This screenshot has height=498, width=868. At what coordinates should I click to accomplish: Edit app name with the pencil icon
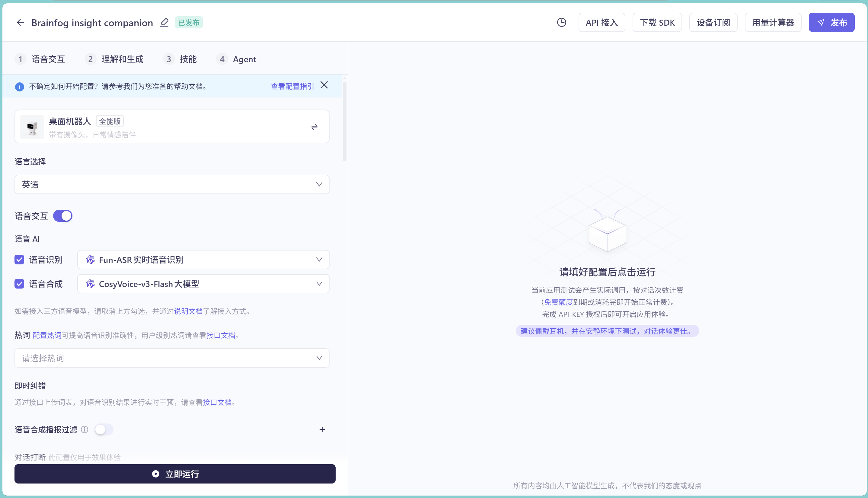pos(164,23)
